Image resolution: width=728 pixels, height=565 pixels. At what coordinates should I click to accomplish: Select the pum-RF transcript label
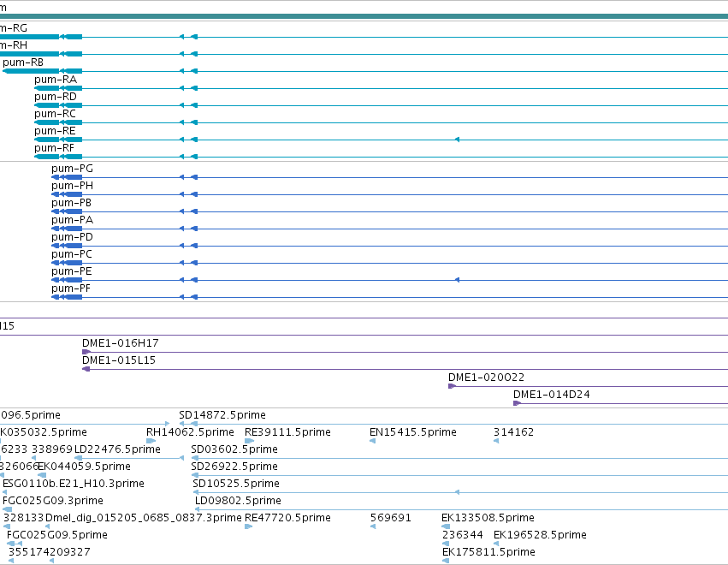point(54,148)
